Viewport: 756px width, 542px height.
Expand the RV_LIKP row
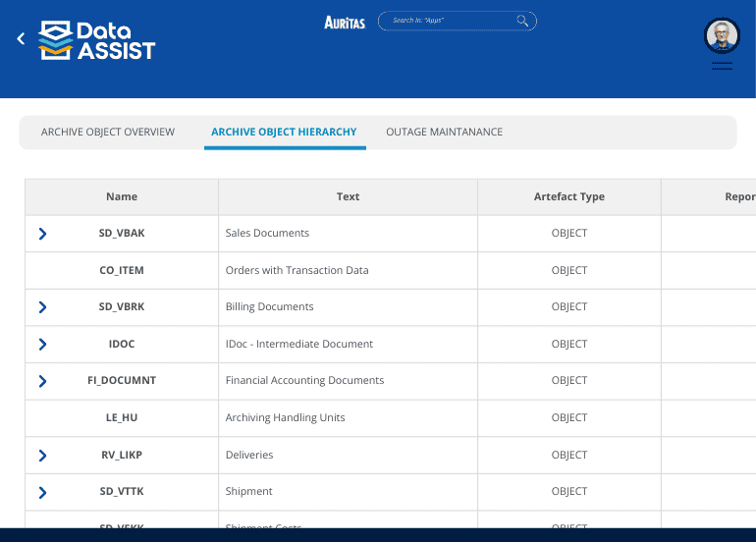42,456
